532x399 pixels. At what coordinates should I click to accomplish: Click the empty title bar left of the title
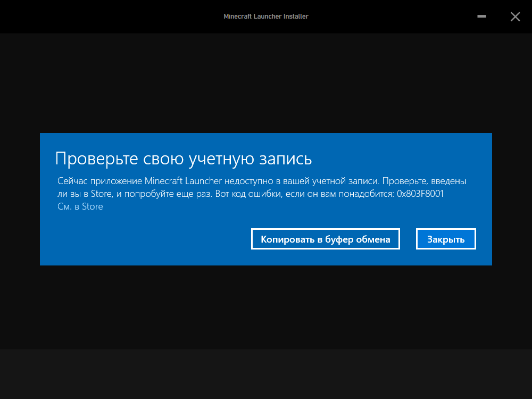[106, 16]
